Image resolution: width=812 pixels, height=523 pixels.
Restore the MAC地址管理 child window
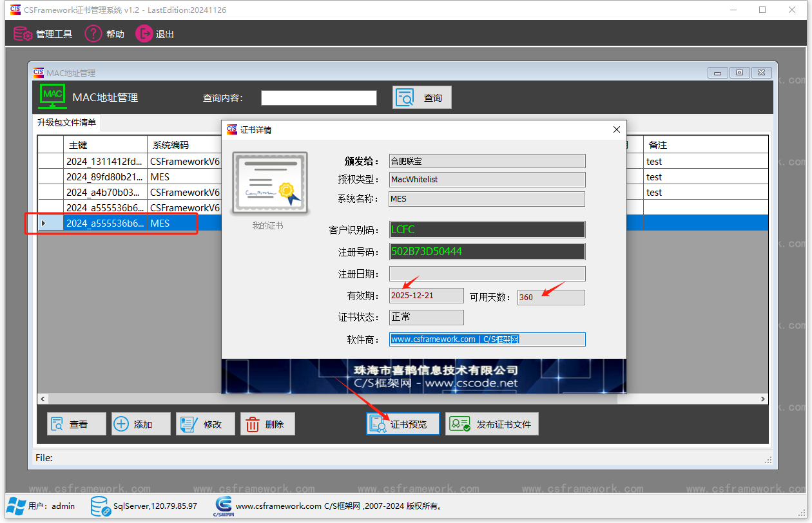[x=739, y=73]
